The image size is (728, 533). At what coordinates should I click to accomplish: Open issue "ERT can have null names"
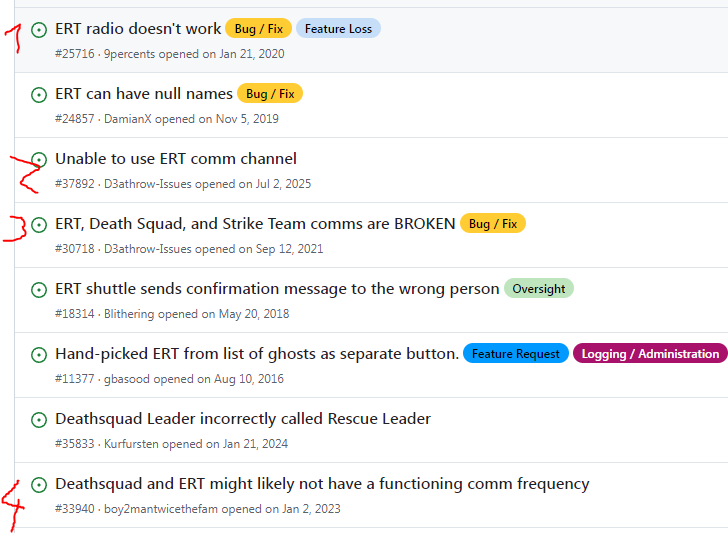point(143,94)
